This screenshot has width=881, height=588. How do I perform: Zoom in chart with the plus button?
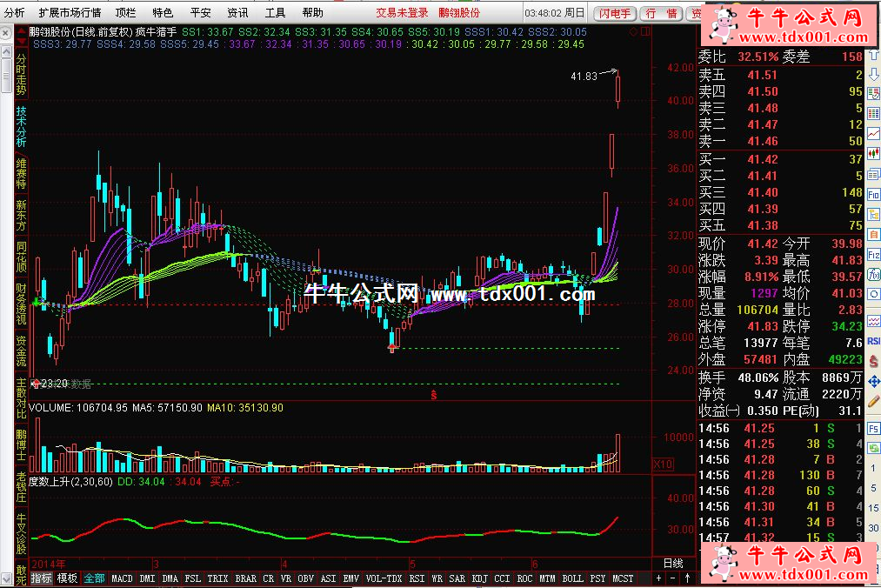[659, 578]
